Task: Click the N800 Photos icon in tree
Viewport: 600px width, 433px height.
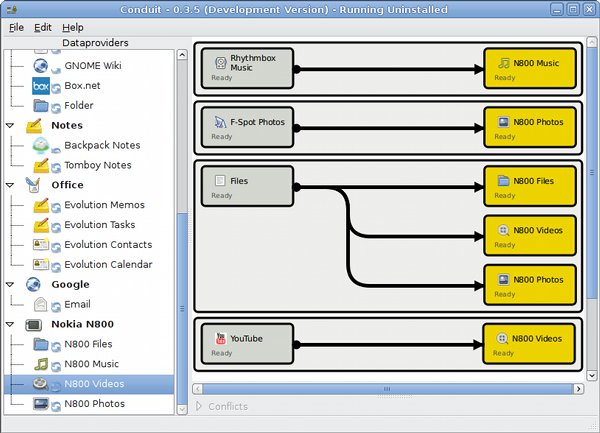Action: pos(41,404)
